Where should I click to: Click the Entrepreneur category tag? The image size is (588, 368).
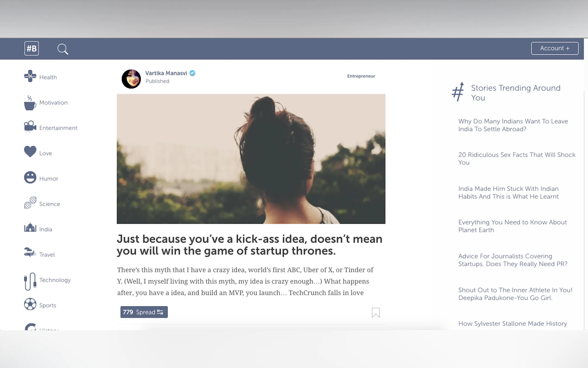[x=361, y=76]
